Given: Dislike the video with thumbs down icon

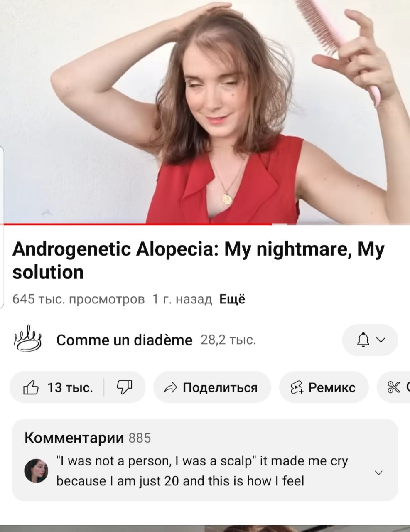Looking at the screenshot, I should click(124, 387).
